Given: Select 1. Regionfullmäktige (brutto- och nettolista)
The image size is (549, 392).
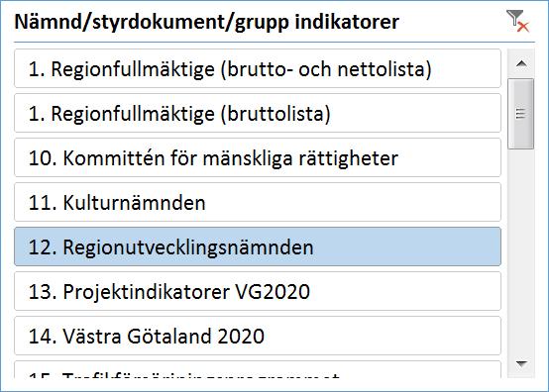Looking at the screenshot, I should tap(258, 68).
